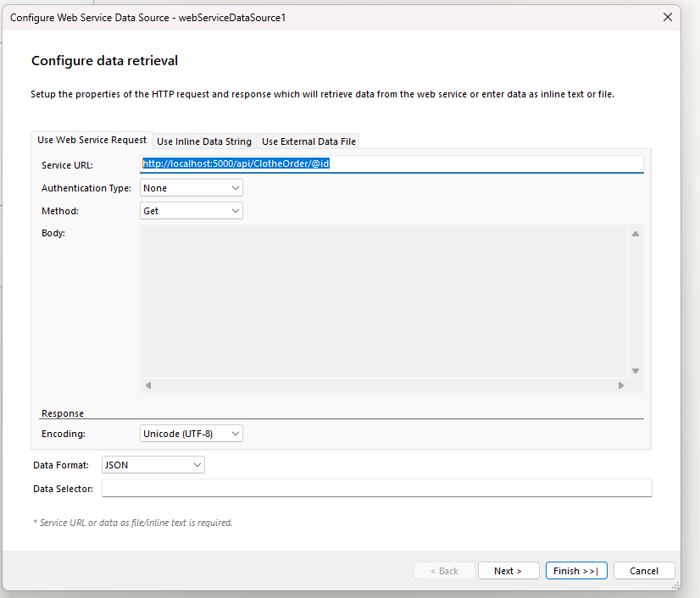Image resolution: width=700 pixels, height=598 pixels.
Task: Switch to Use External Data File tab
Action: [x=308, y=141]
